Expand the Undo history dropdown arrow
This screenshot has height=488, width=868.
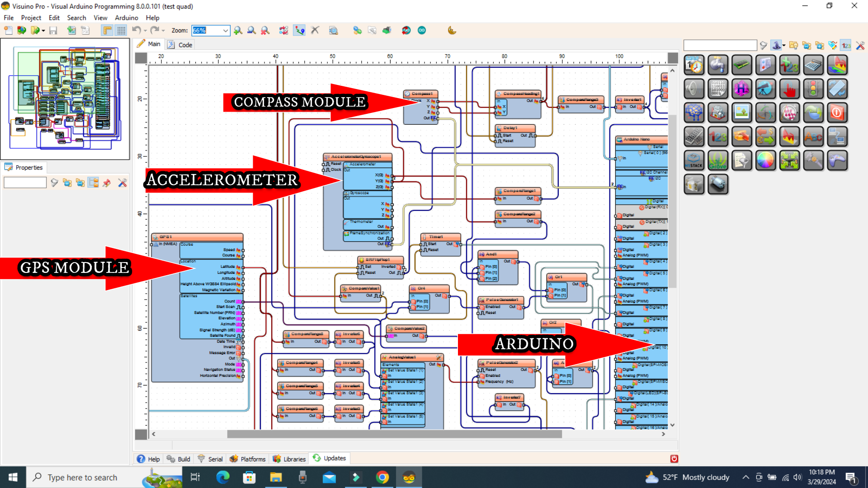pyautogui.click(x=145, y=31)
